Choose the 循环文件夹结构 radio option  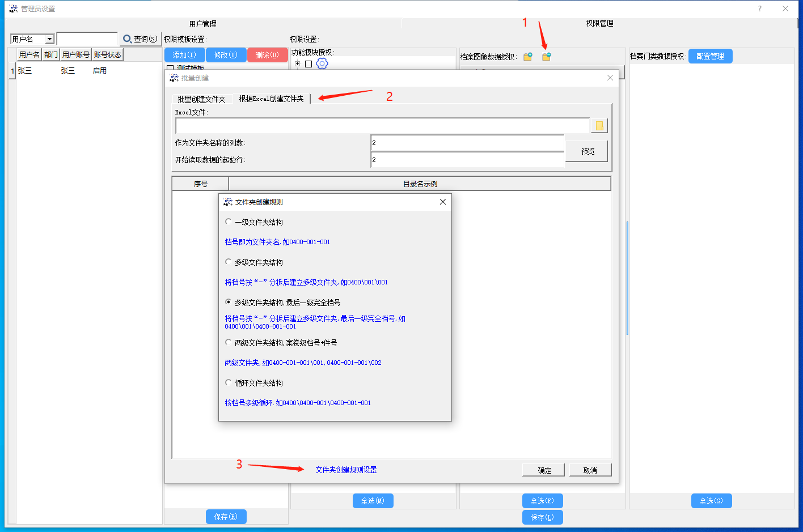pos(229,382)
